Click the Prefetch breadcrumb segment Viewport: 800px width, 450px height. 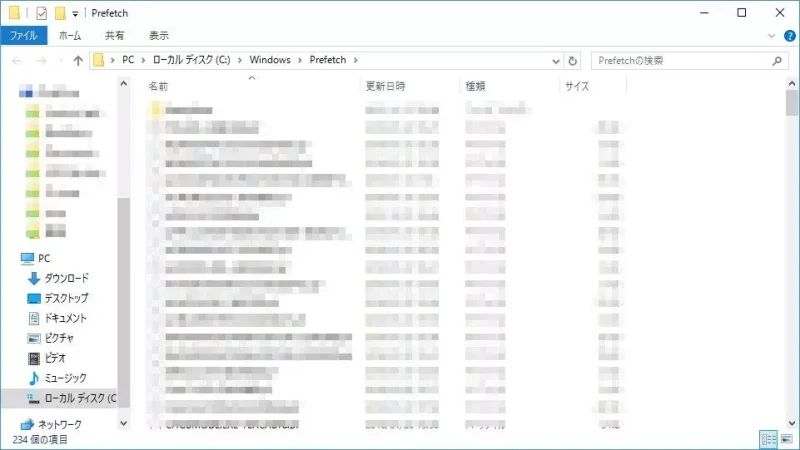(328, 60)
